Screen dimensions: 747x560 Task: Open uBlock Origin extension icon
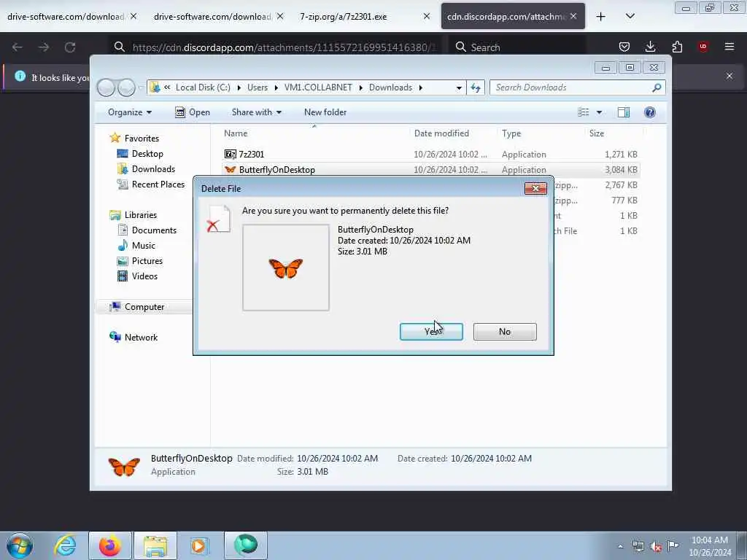click(703, 47)
